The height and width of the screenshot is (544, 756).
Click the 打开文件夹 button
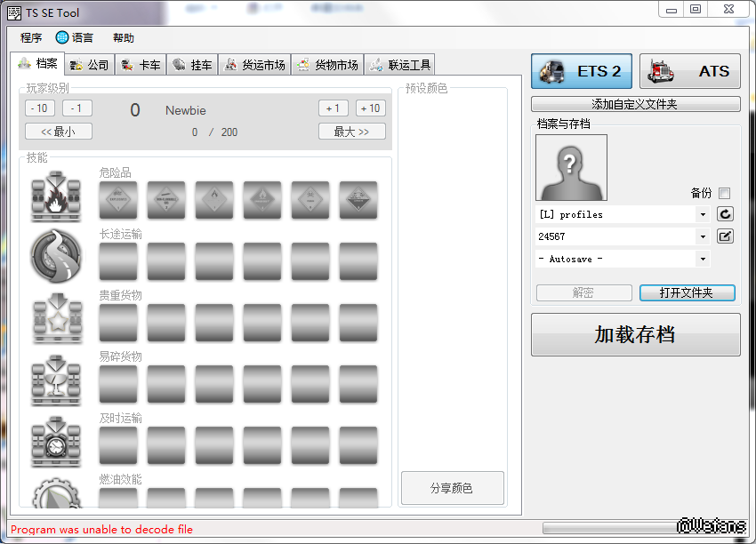coord(687,292)
